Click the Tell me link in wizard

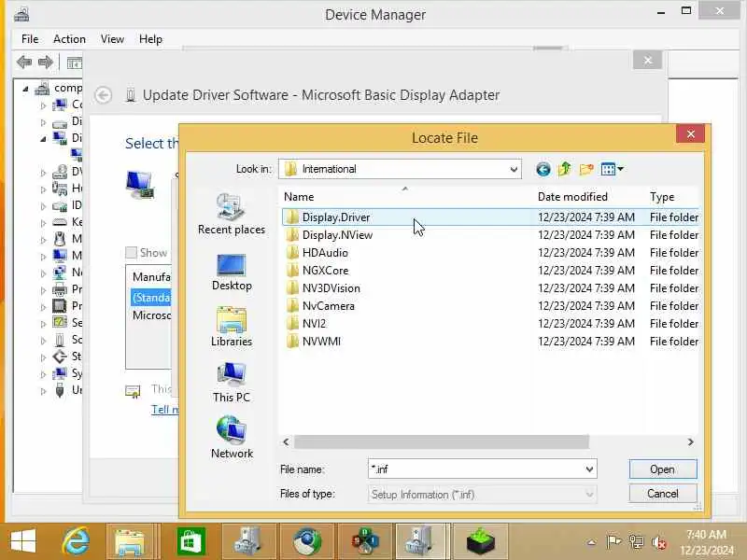pyautogui.click(x=165, y=410)
